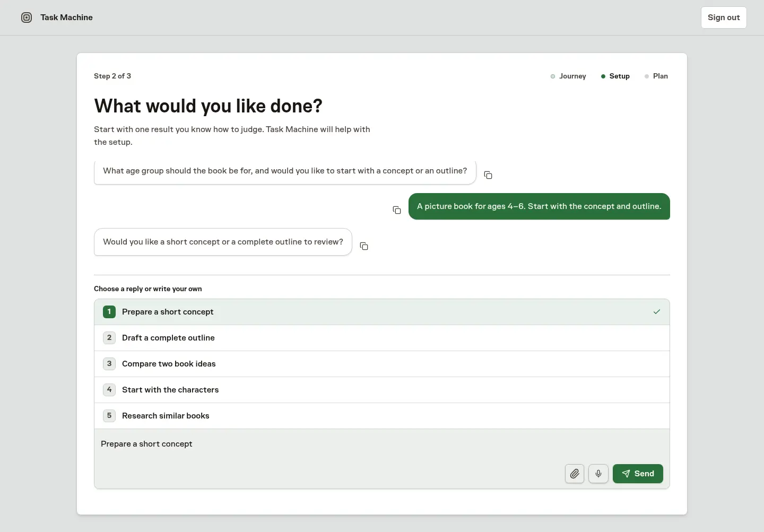
Task: Copy the short concept question message
Action: 364,246
